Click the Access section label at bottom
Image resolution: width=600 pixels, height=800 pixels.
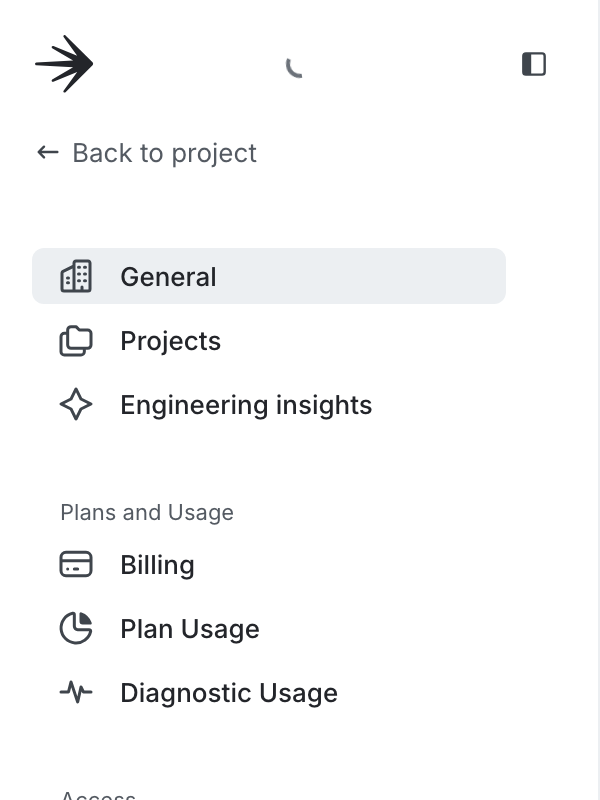pyautogui.click(x=100, y=795)
